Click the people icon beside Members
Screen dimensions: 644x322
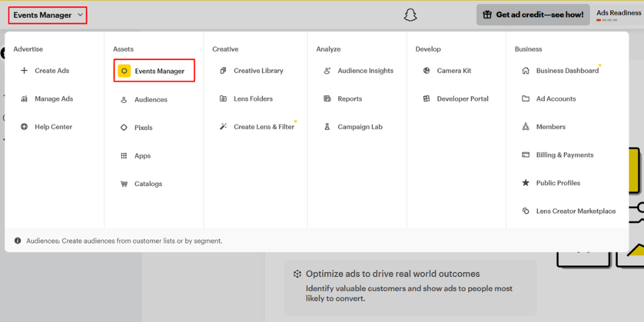pyautogui.click(x=526, y=127)
